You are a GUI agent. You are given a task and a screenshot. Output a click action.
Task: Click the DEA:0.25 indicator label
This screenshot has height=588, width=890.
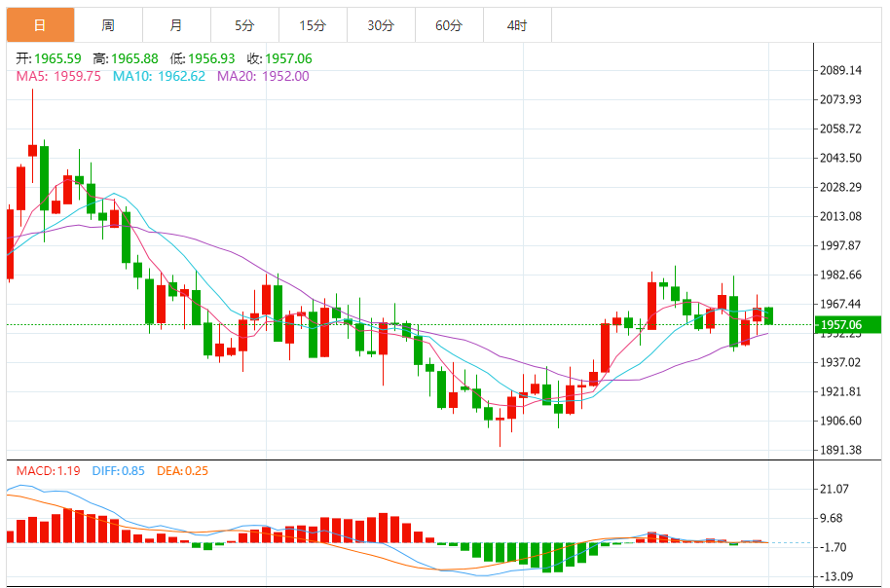point(183,471)
